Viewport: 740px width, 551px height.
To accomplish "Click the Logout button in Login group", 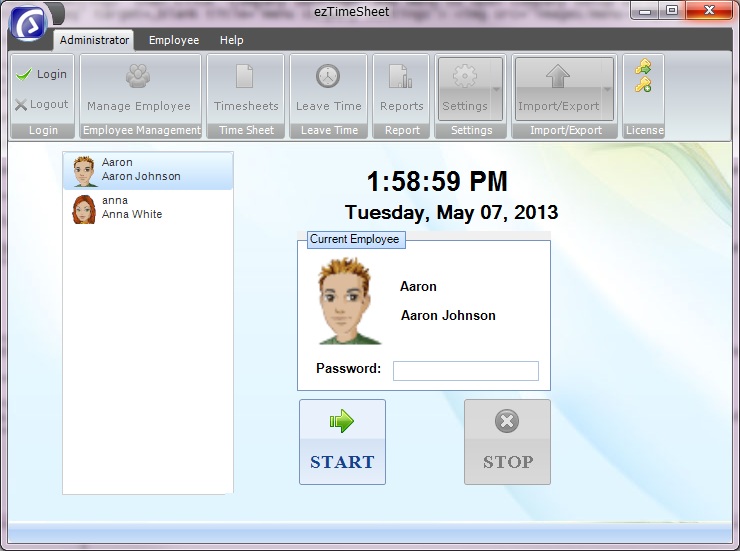I will coord(42,104).
